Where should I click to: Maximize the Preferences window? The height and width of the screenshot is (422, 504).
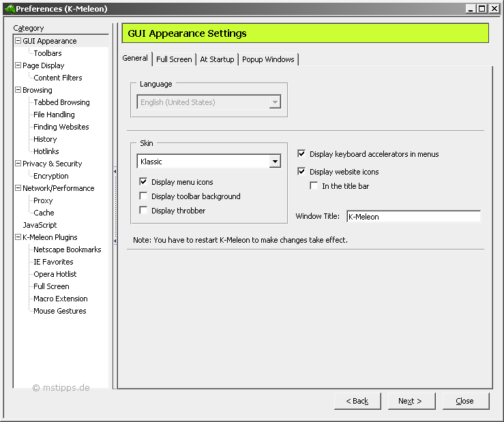481,9
